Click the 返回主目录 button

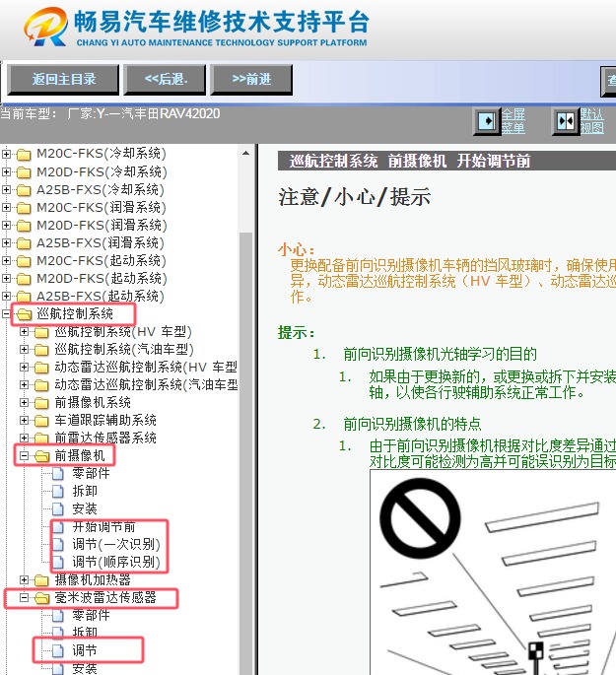[63, 79]
